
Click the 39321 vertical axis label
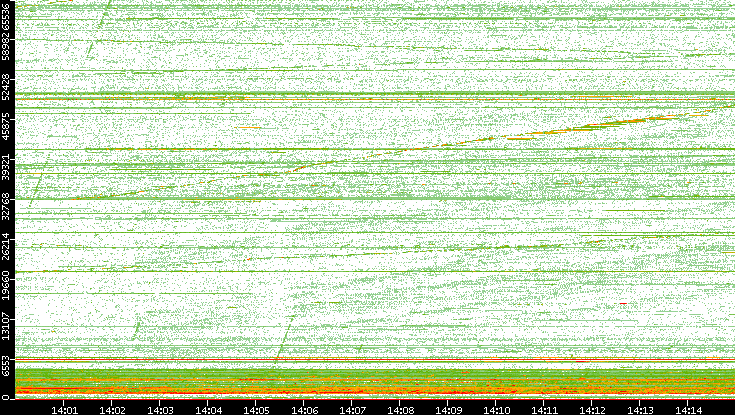pos(5,168)
